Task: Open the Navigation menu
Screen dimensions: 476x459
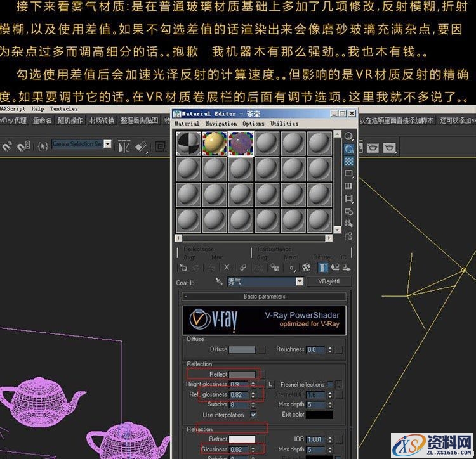Action: [x=221, y=124]
